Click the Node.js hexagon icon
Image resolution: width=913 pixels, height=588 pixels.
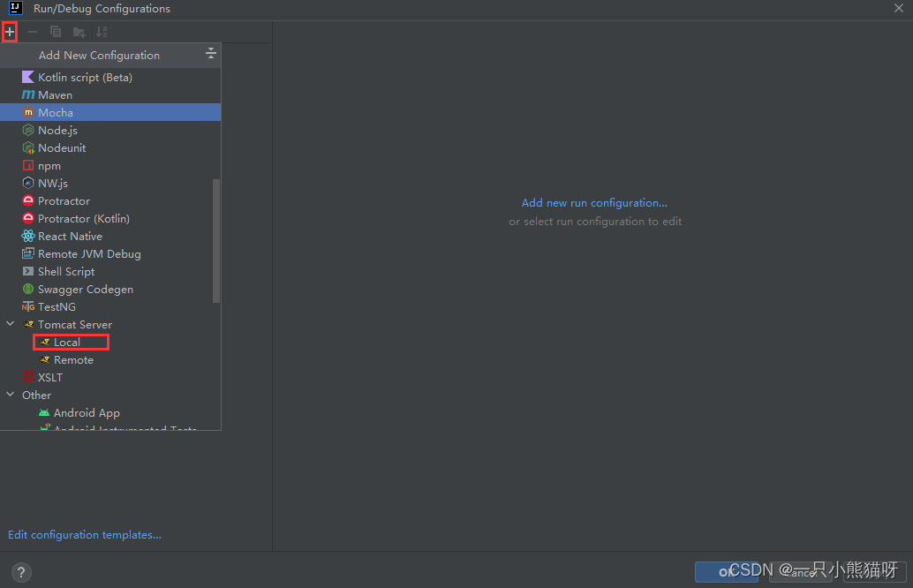point(28,130)
